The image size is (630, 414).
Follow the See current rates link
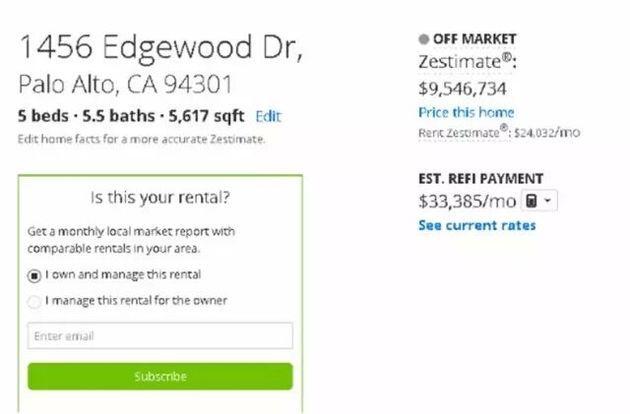click(476, 225)
